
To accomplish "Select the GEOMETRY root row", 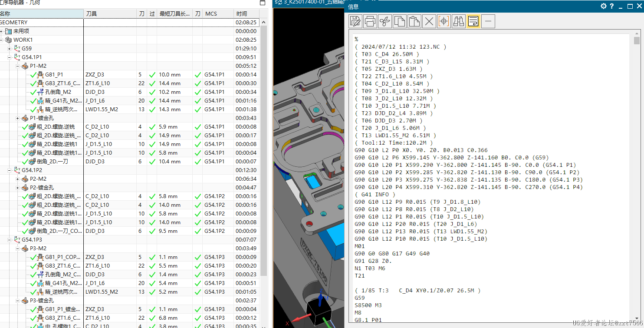I will tap(129, 22).
